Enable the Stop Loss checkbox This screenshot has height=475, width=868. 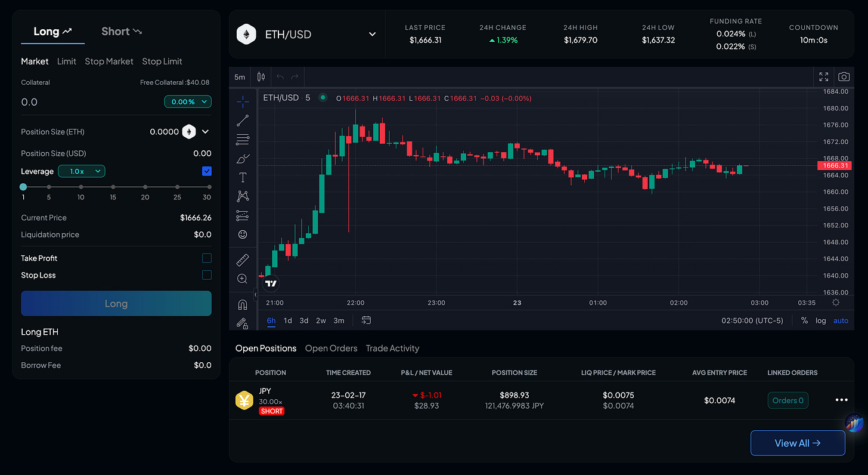(x=207, y=275)
